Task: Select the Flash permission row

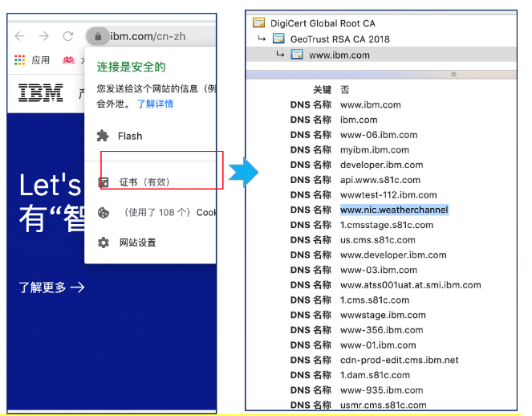Action: [150, 136]
